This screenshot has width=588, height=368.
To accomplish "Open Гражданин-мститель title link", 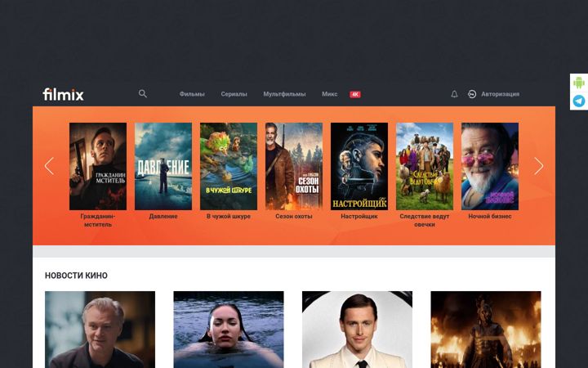I will (98, 221).
